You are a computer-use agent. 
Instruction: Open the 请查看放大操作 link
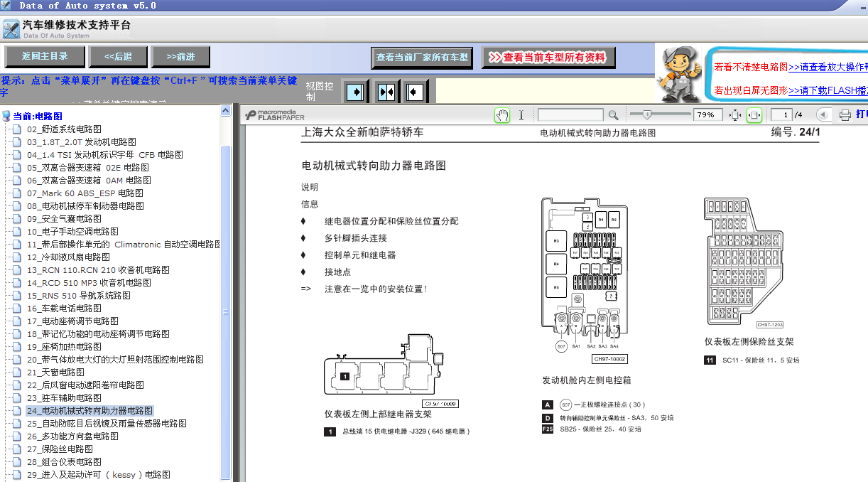[828, 67]
